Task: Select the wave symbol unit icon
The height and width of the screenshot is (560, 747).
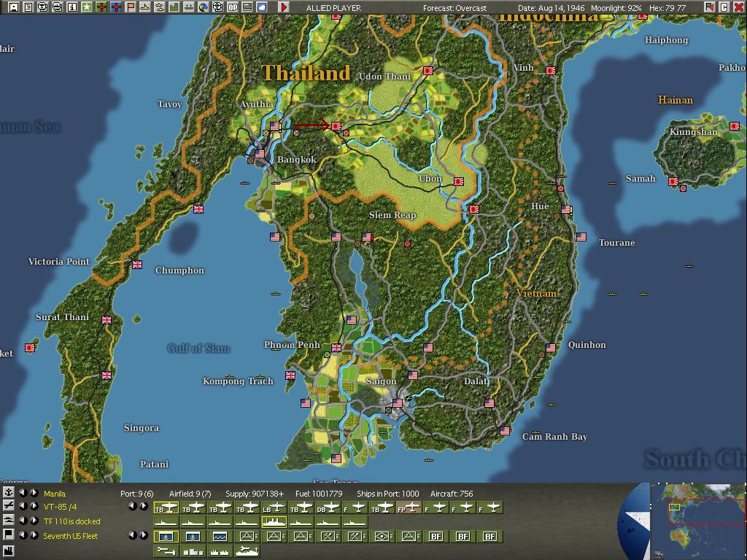Action: click(x=220, y=537)
